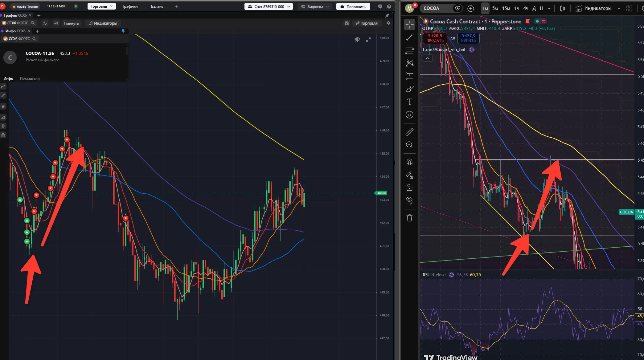644x360 pixels.
Task: Open the Торговля button in chart toolbar
Action: coord(367,23)
